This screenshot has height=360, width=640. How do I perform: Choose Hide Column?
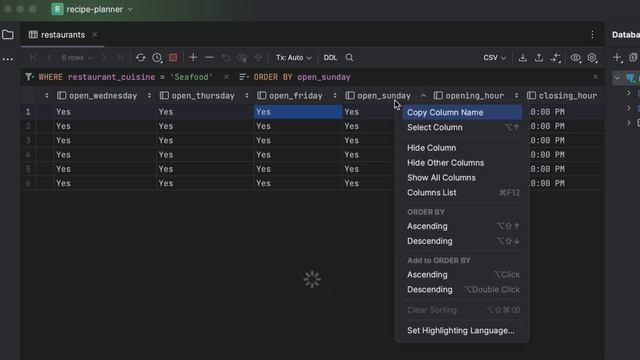[462, 148]
